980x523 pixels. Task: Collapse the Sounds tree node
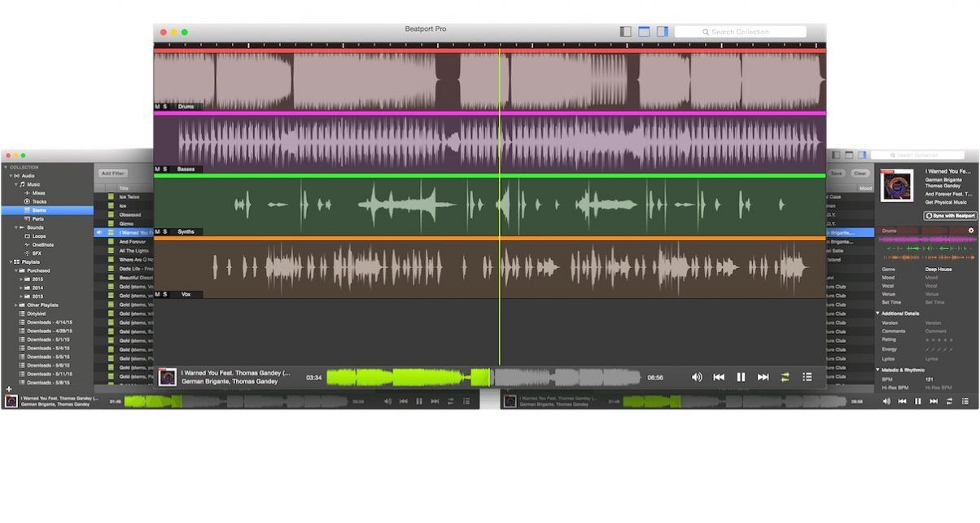click(16, 228)
